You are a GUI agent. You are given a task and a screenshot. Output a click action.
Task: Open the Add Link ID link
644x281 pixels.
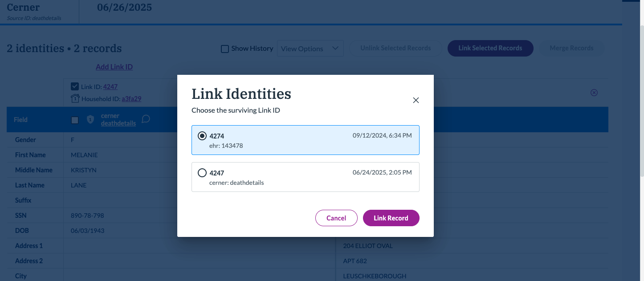point(114,67)
